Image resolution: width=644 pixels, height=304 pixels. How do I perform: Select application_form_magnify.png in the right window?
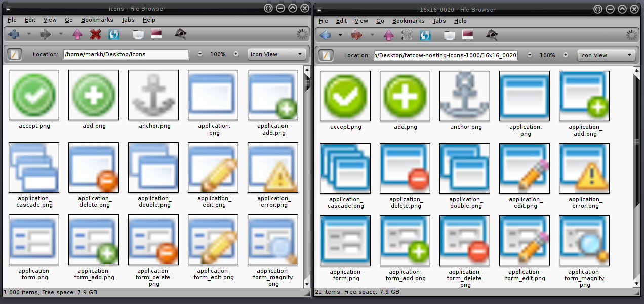[584, 240]
